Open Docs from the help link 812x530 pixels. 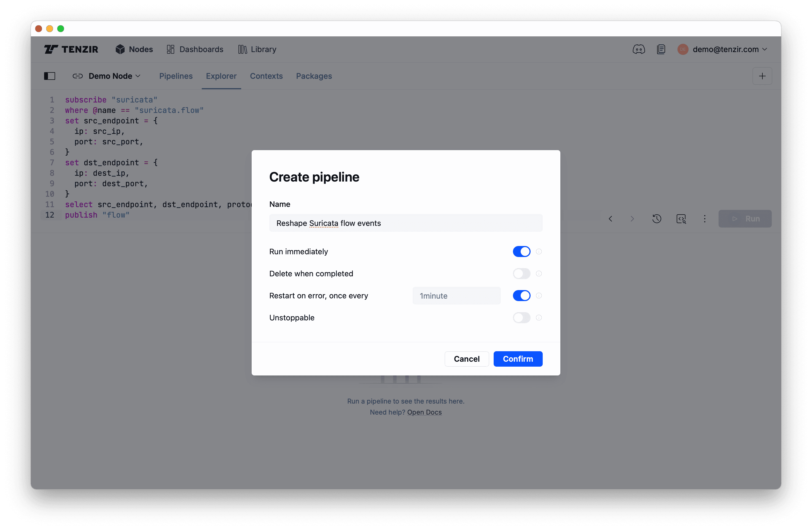(424, 412)
